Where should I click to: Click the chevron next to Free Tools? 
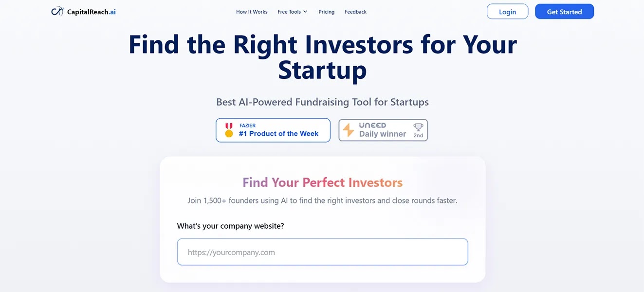305,11
